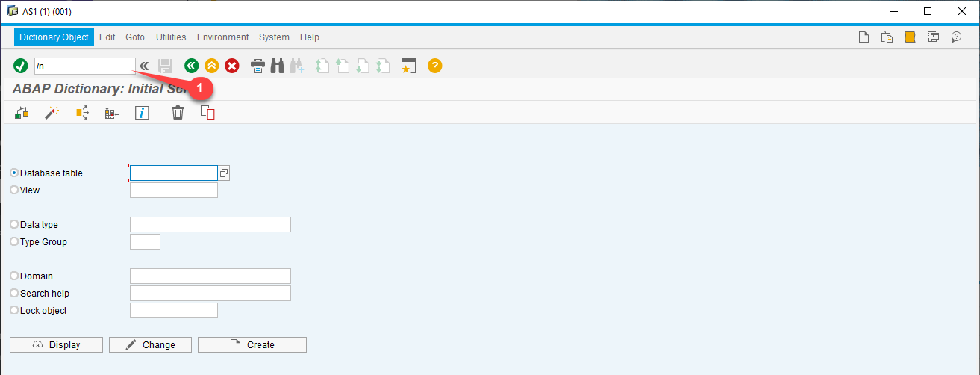Click the green Enter checkmark icon
The width and height of the screenshot is (980, 375).
pos(21,66)
